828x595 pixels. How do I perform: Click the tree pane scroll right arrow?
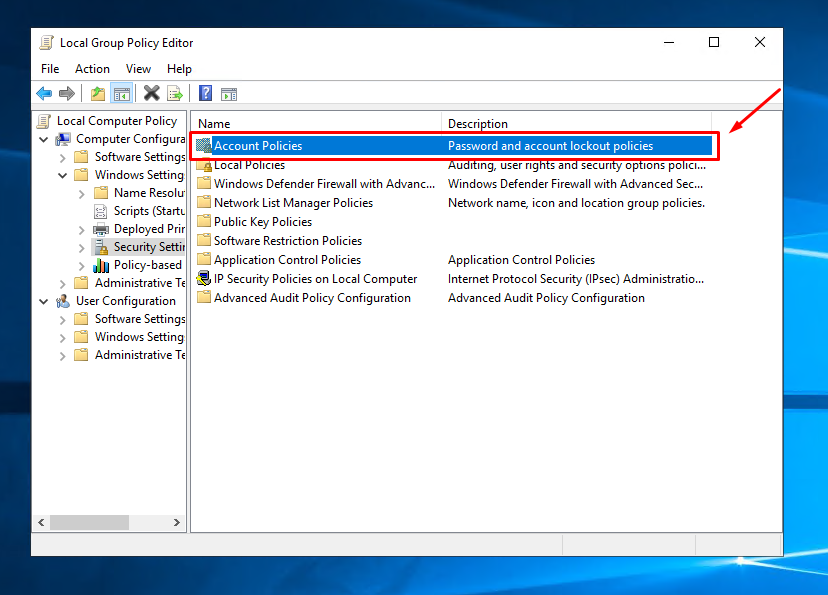176,523
